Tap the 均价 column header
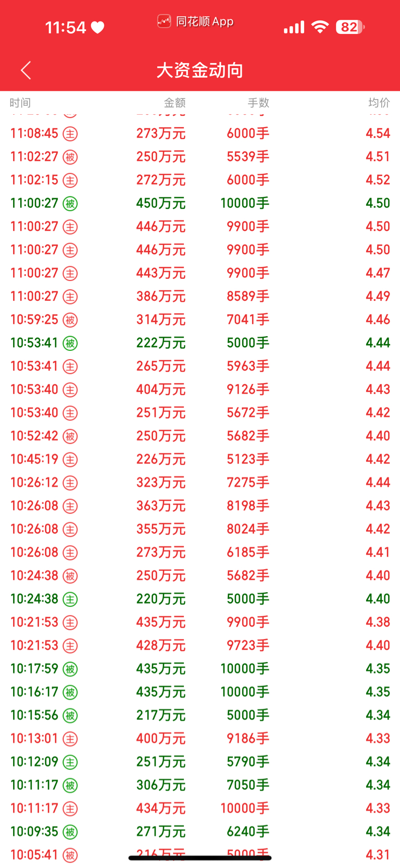Screen dimensions: 400x868 pyautogui.click(x=379, y=103)
